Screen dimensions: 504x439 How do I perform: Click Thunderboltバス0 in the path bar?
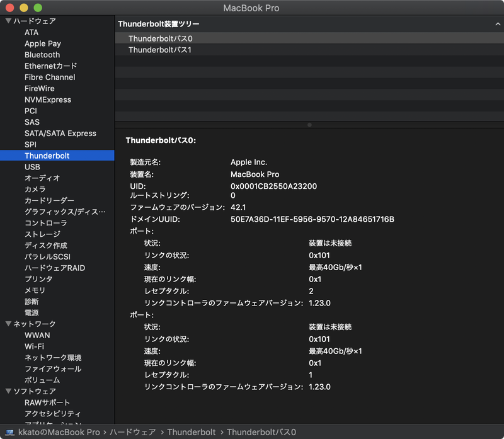[261, 432]
